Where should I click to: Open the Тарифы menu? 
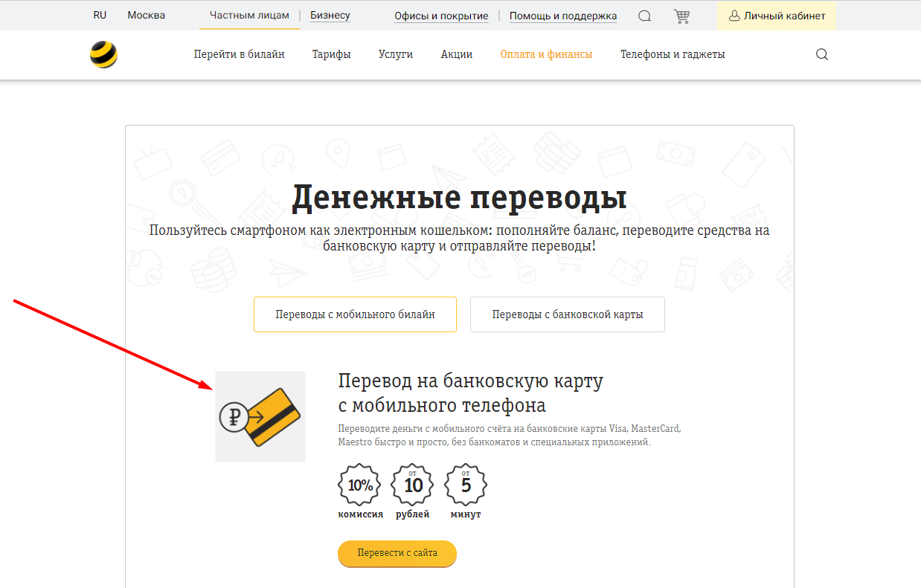tap(331, 54)
